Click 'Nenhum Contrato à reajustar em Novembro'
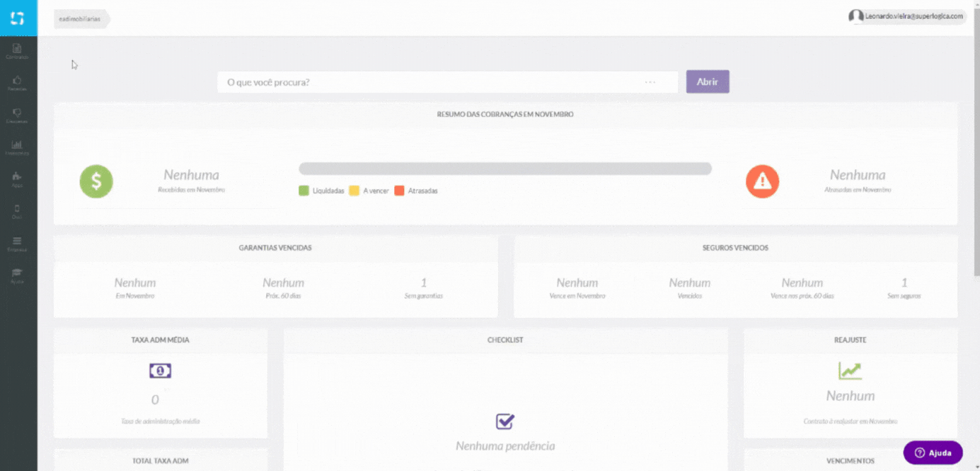The height and width of the screenshot is (471, 980). point(851,407)
